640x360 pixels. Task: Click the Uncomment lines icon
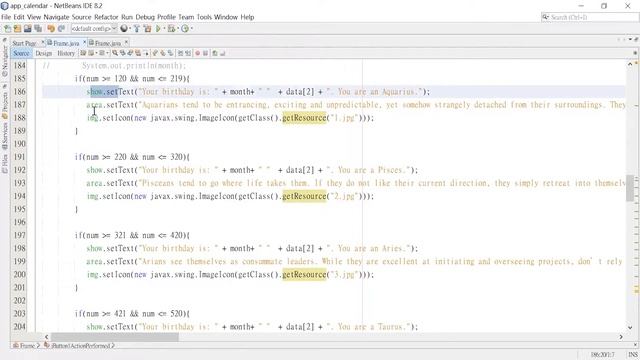pyautogui.click(x=222, y=53)
